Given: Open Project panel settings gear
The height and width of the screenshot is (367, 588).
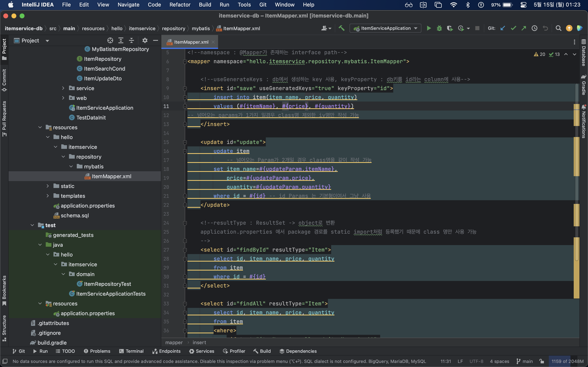Looking at the screenshot, I should point(145,41).
